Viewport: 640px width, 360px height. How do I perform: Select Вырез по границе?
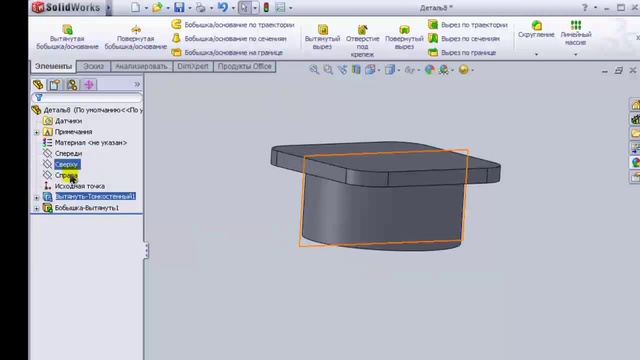tap(462, 53)
